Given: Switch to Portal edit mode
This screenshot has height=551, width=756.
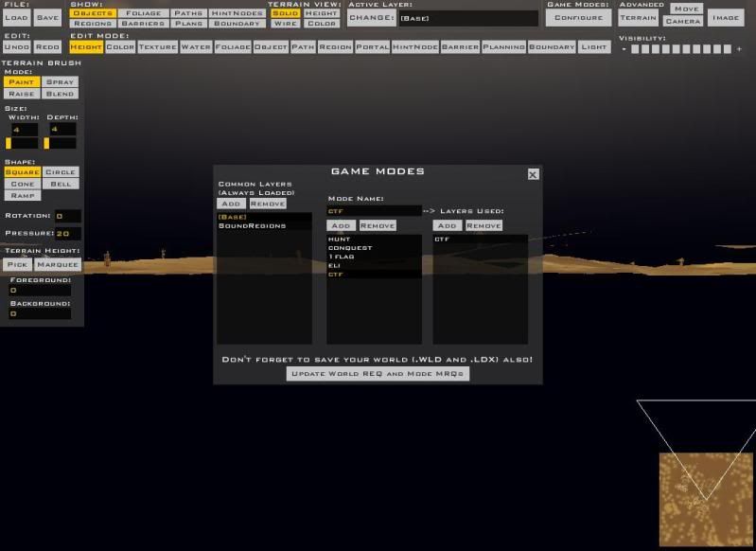Looking at the screenshot, I should [x=372, y=46].
